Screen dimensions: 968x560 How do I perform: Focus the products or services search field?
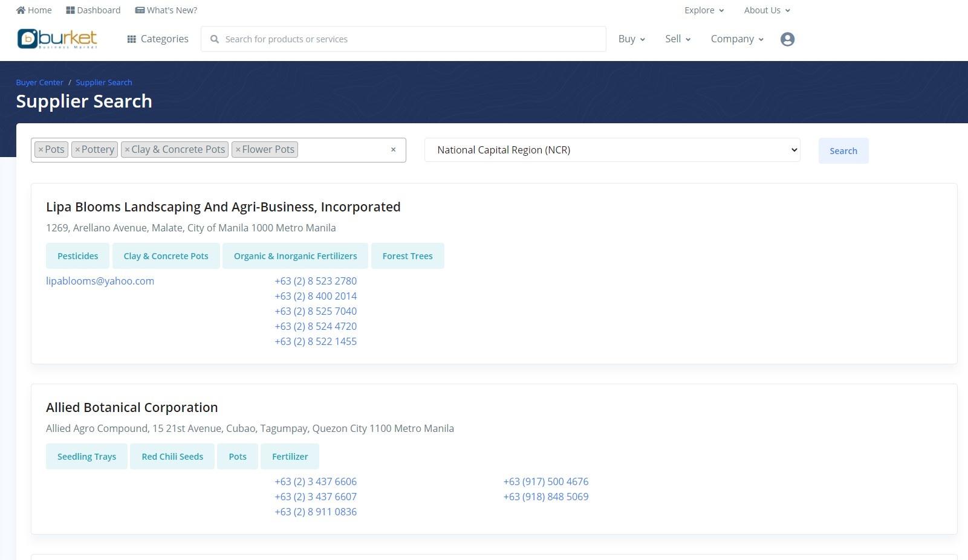coord(403,39)
